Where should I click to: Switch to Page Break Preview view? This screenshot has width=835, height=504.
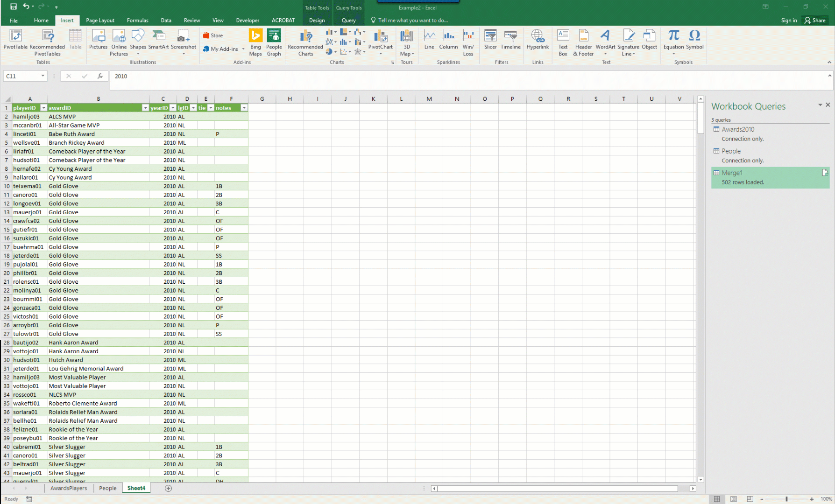pos(750,499)
